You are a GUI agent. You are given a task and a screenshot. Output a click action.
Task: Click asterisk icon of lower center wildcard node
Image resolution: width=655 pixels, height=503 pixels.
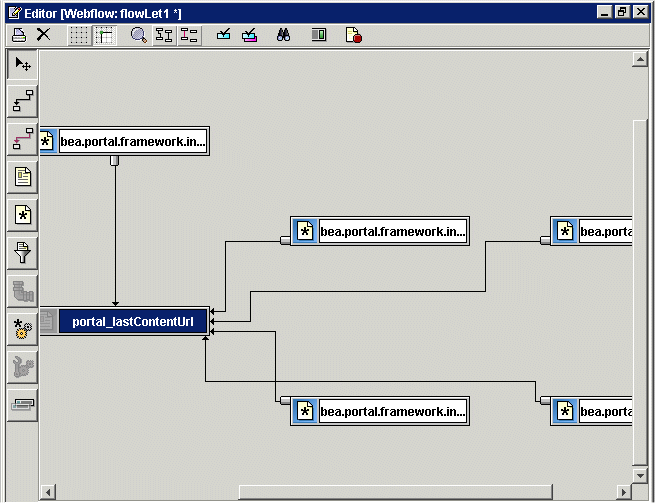pyautogui.click(x=305, y=412)
